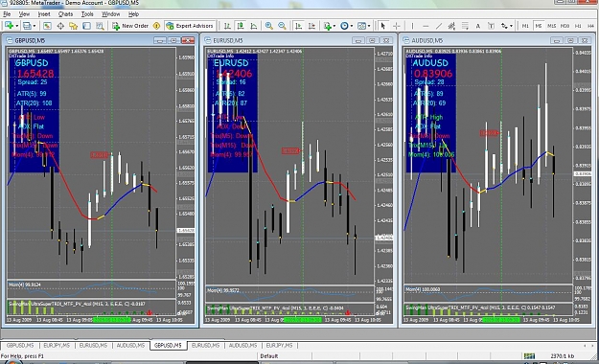
Task: Open the Indicators list icon
Action: [328, 26]
